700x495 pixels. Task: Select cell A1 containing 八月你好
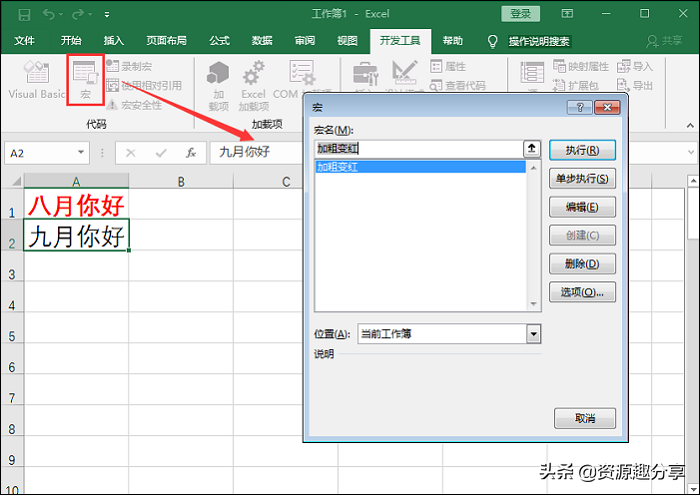(x=76, y=206)
